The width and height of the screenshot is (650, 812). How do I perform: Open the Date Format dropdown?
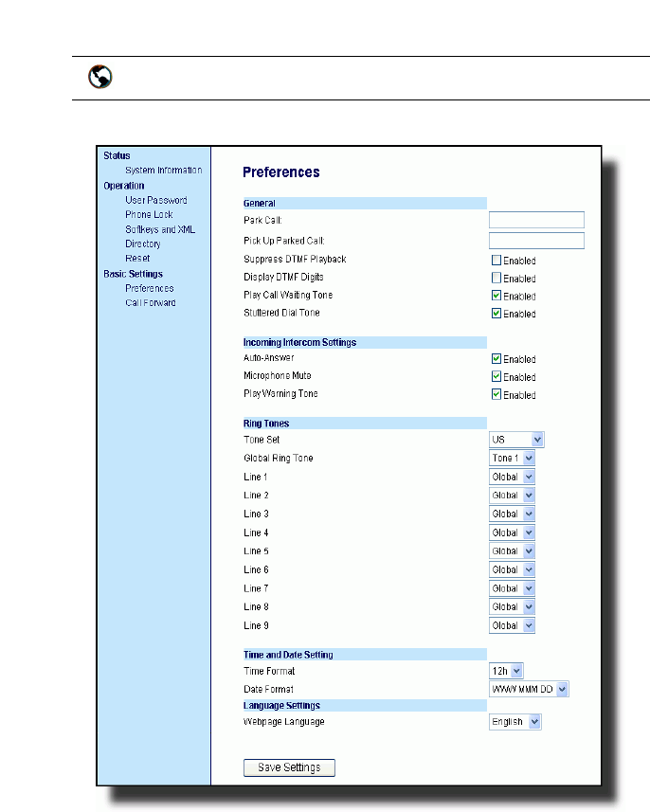pyautogui.click(x=529, y=689)
